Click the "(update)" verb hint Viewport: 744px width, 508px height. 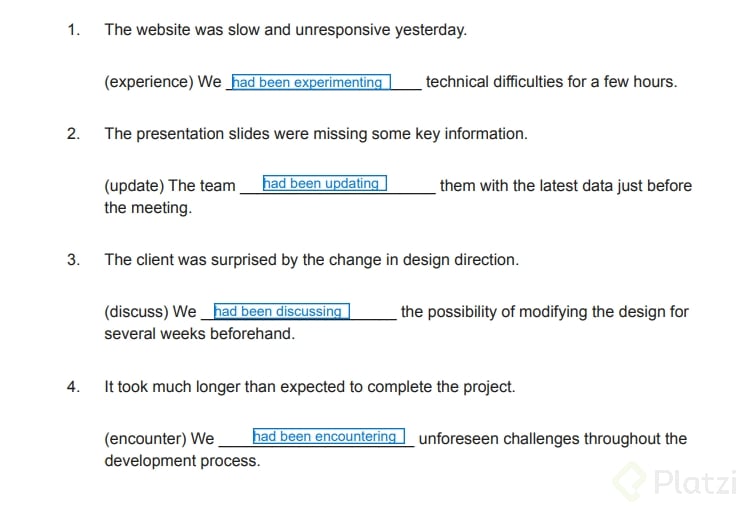(x=134, y=186)
